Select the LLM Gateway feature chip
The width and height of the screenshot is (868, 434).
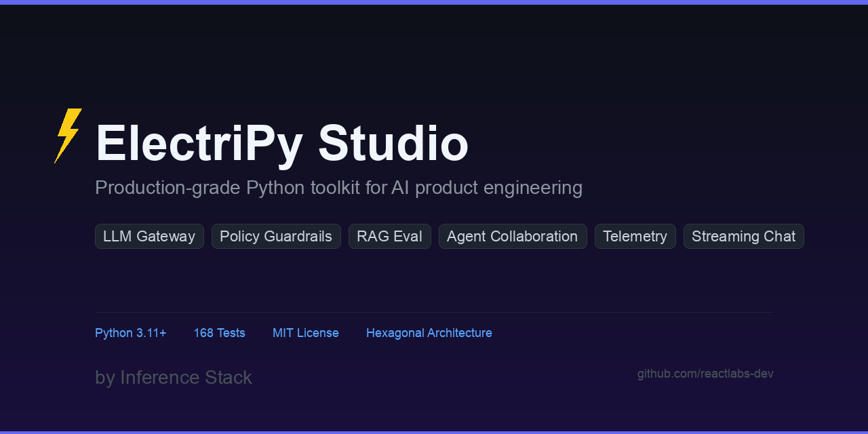click(x=149, y=236)
